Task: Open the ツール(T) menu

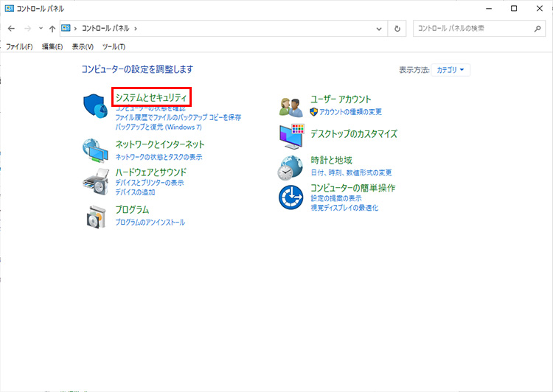Action: (114, 46)
